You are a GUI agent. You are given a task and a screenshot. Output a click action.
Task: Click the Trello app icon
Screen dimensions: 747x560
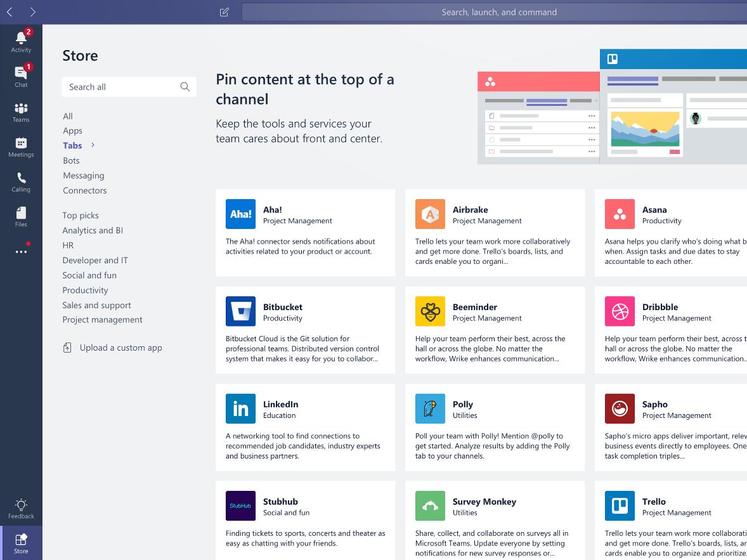pyautogui.click(x=620, y=505)
